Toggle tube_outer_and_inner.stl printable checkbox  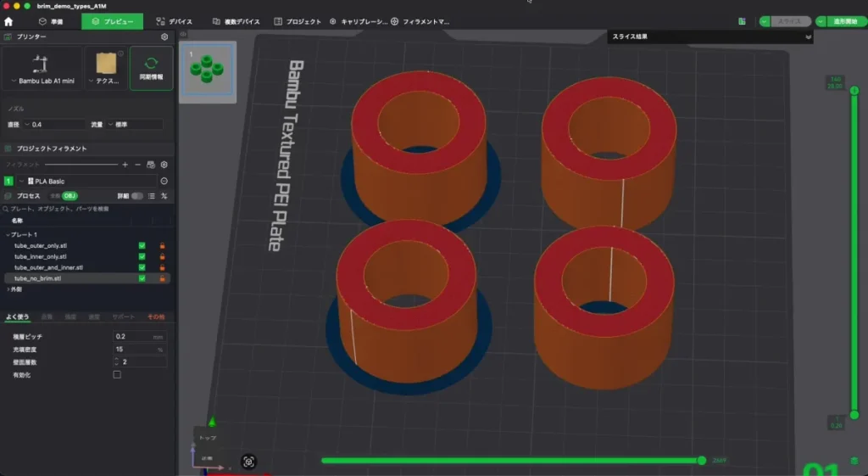pyautogui.click(x=142, y=267)
